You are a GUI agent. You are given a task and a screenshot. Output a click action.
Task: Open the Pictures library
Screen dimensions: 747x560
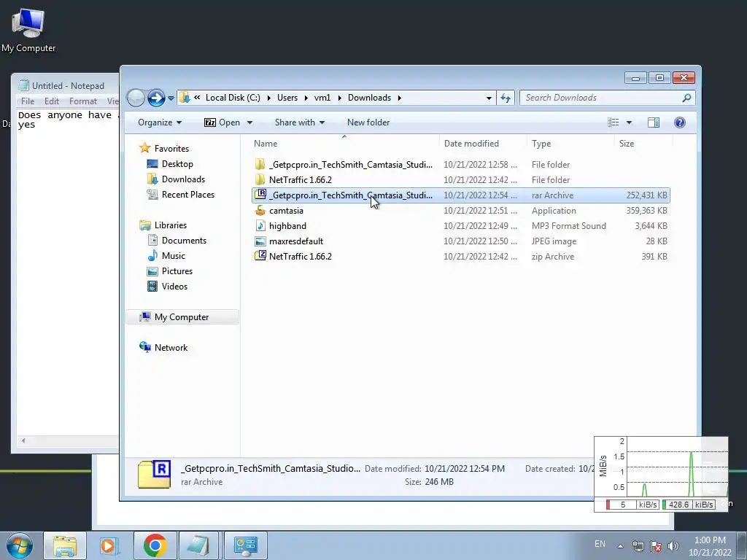(170, 271)
